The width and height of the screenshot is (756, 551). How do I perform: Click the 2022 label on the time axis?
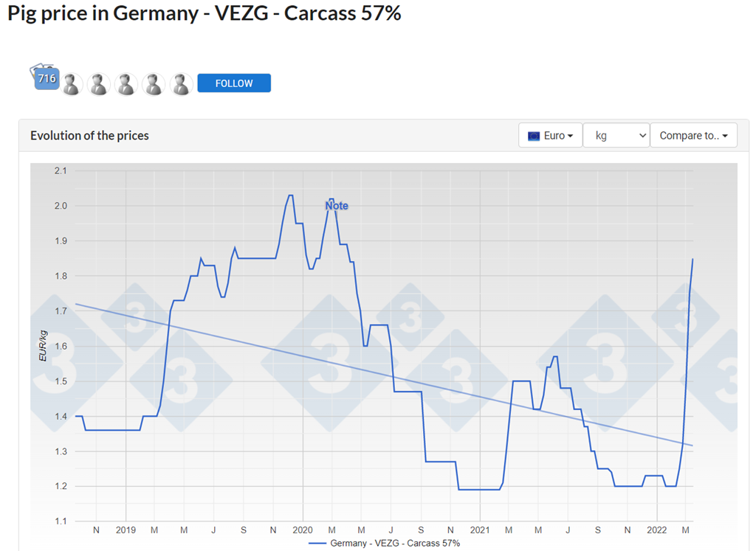657,530
